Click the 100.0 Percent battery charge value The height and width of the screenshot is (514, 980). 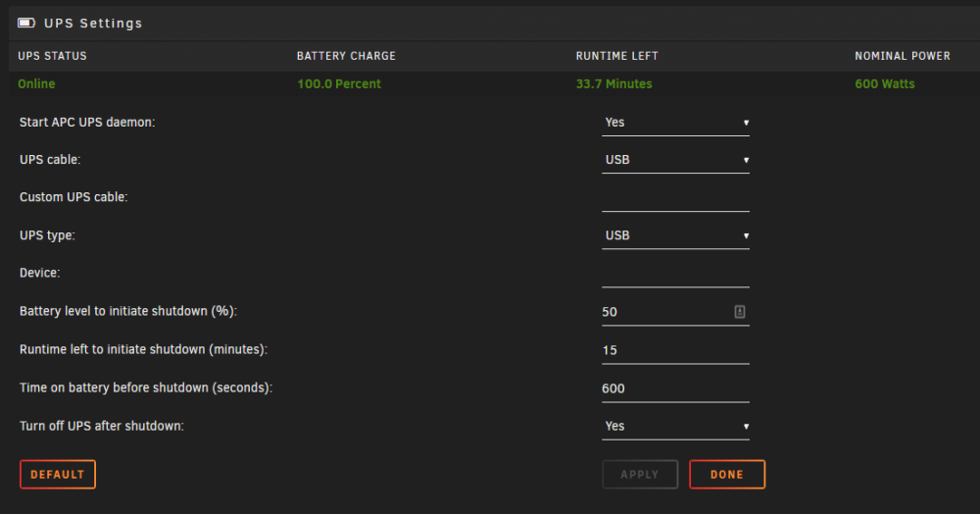click(339, 83)
